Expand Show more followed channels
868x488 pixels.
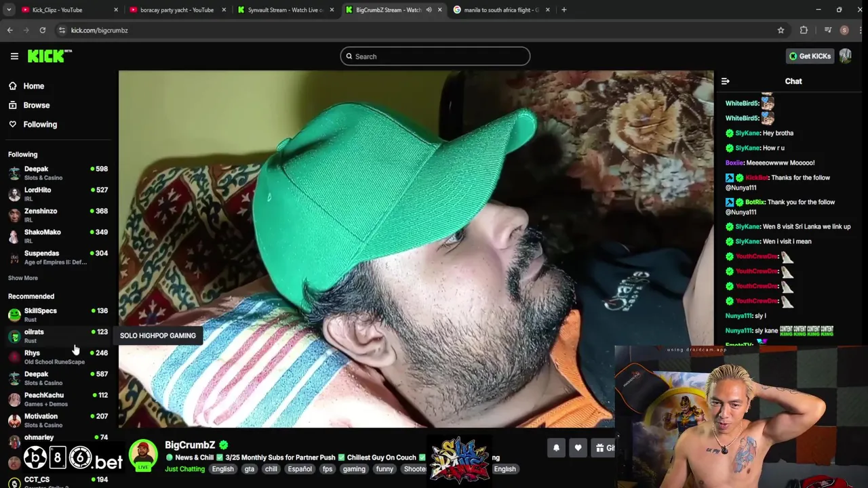23,278
